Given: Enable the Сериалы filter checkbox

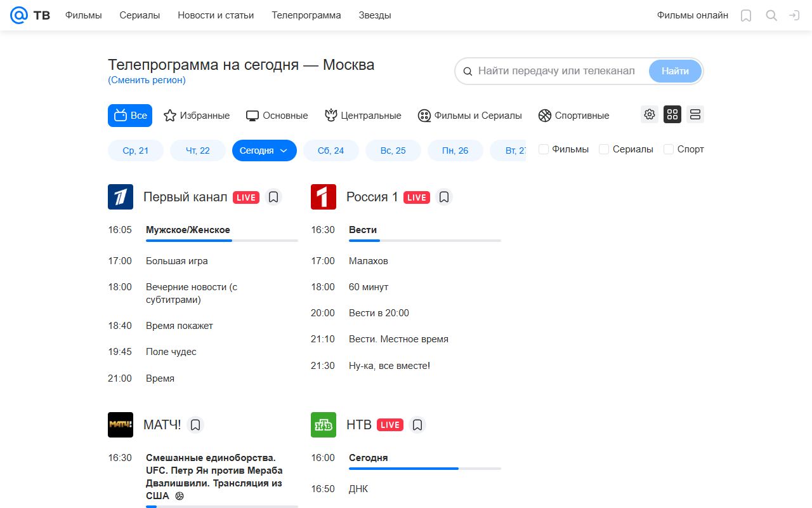Looking at the screenshot, I should 604,149.
